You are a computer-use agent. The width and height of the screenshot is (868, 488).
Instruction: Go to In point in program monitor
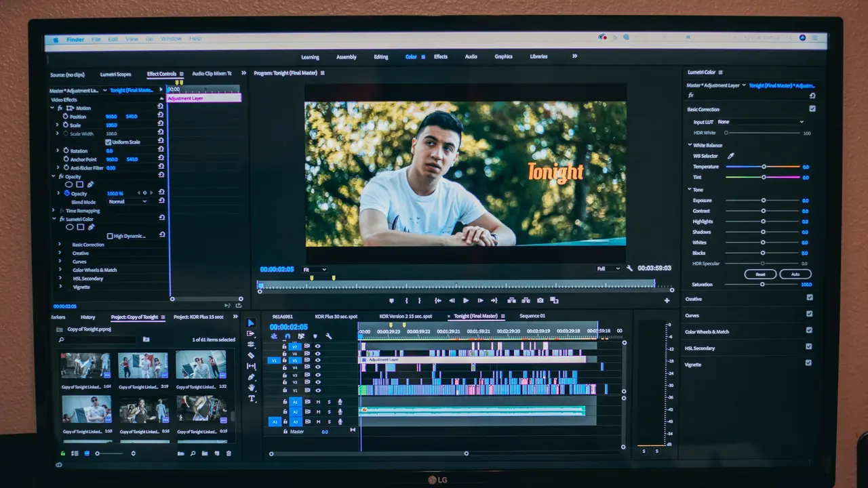[x=438, y=300]
